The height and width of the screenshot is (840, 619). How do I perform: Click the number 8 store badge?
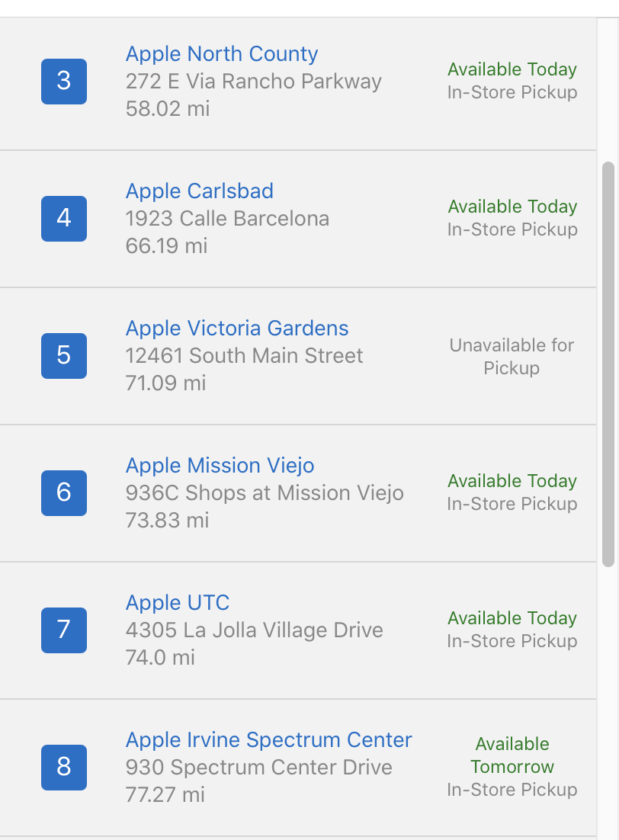pos(64,767)
